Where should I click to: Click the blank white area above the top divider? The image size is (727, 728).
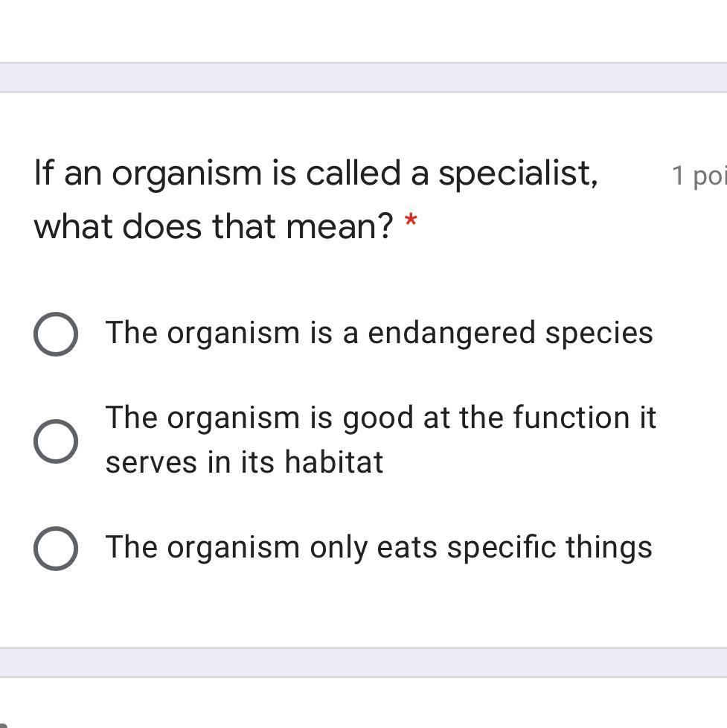pyautogui.click(x=363, y=30)
